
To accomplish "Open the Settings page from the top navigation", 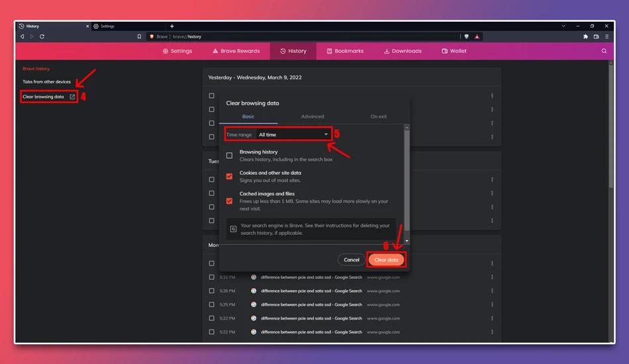I will 177,51.
